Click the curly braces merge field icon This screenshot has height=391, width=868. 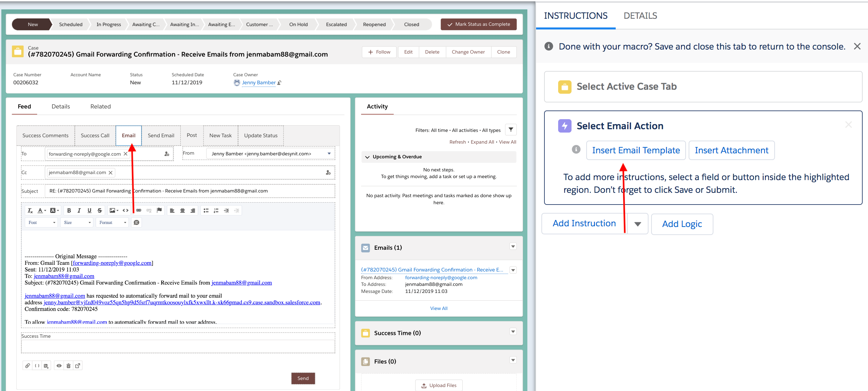pyautogui.click(x=37, y=366)
